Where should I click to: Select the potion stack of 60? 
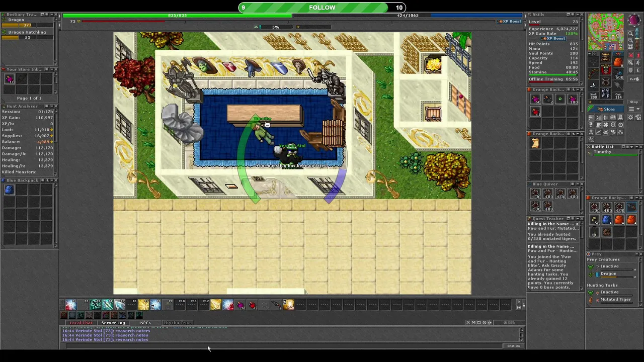pyautogui.click(x=536, y=98)
